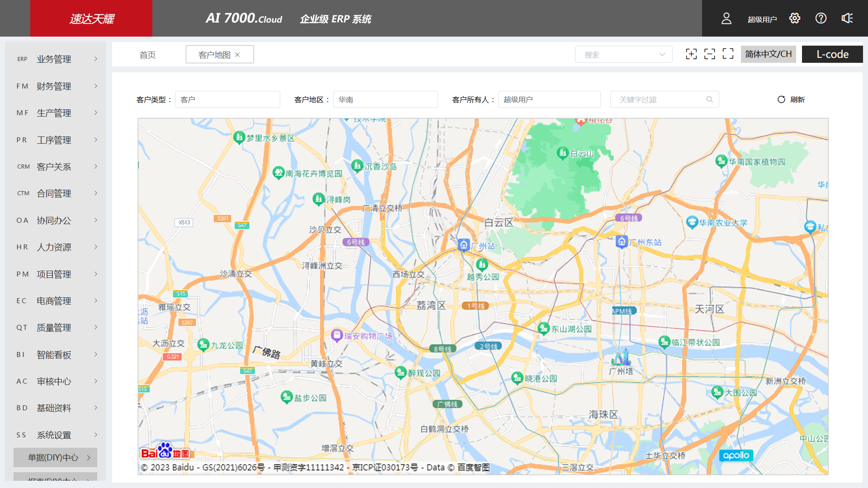Open the 客户地区 region dropdown

coord(385,99)
